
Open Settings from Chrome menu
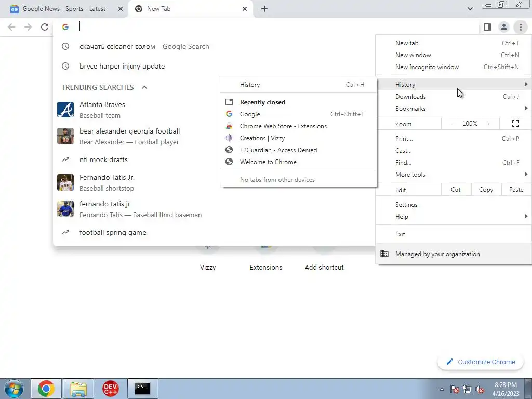454,205
